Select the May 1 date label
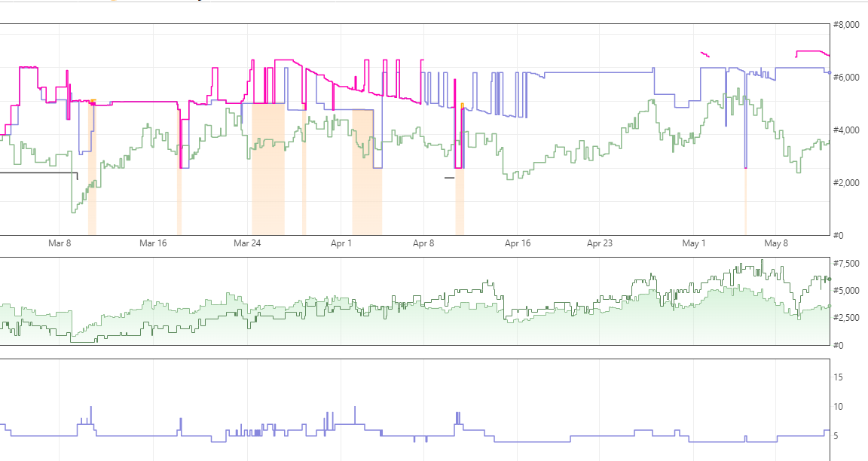The width and height of the screenshot is (868, 461). pos(694,243)
